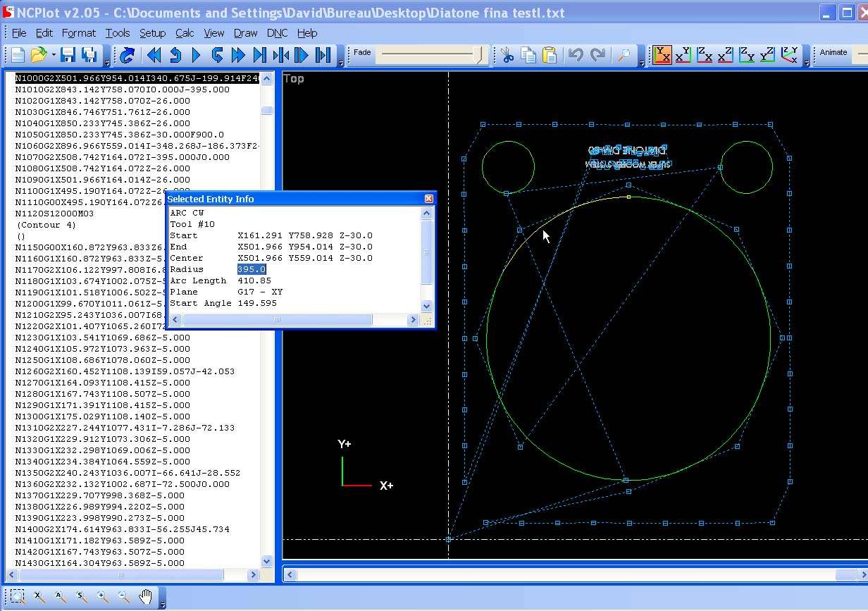868x611 pixels.
Task: Zoom in with the plus magnifier
Action: click(x=103, y=598)
